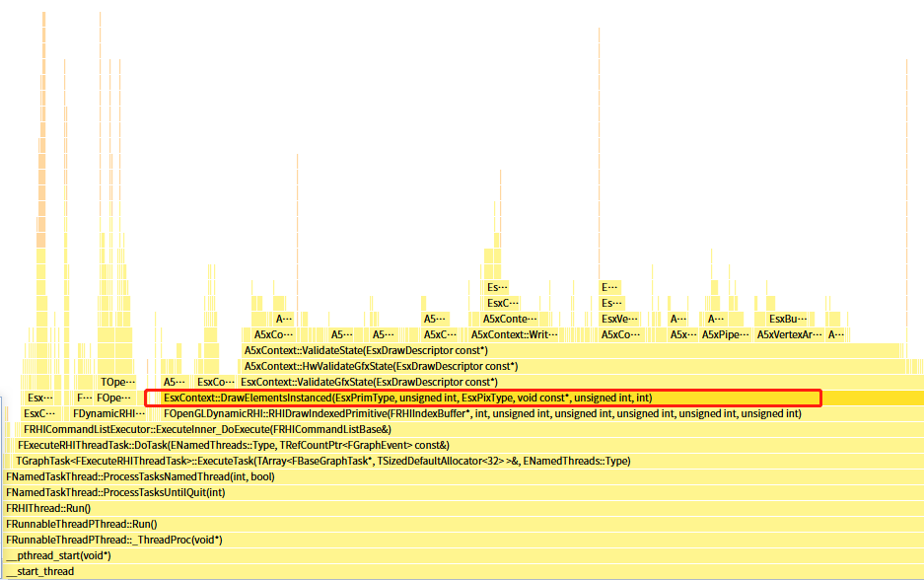Click the Esx··· frame above EsxC···

[x=40, y=398]
